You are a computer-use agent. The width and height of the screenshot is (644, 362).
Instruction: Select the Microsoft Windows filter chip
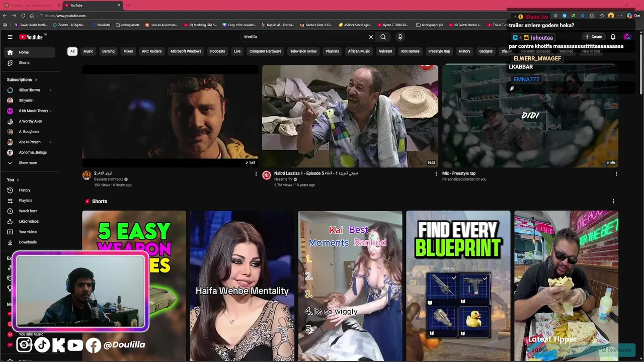[186, 51]
